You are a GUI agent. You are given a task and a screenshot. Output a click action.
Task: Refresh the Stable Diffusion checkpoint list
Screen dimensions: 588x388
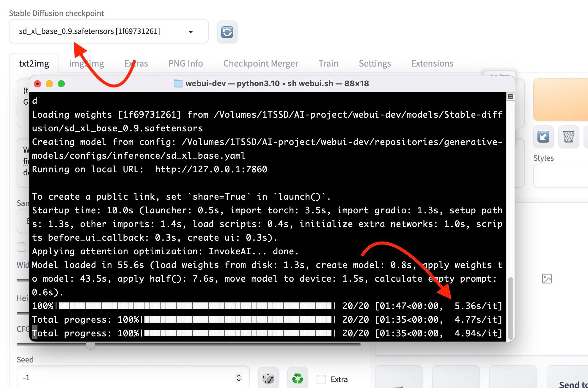[x=227, y=32]
